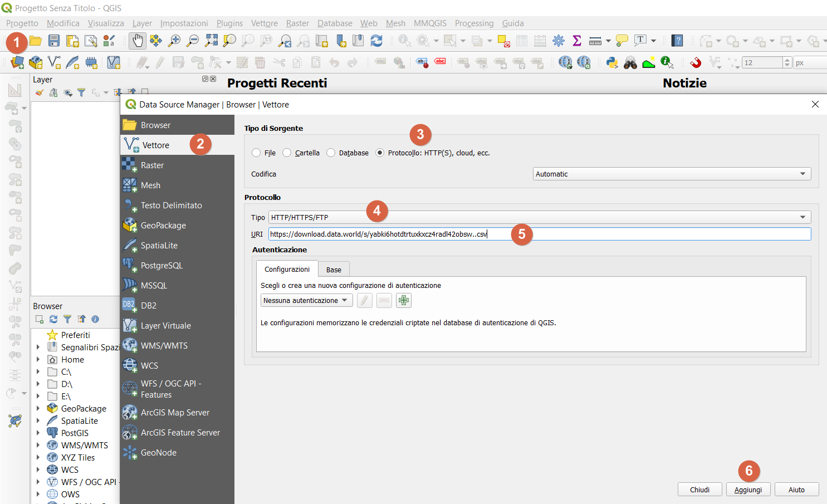
Task: Switch to the Base authentication tab
Action: pos(334,270)
